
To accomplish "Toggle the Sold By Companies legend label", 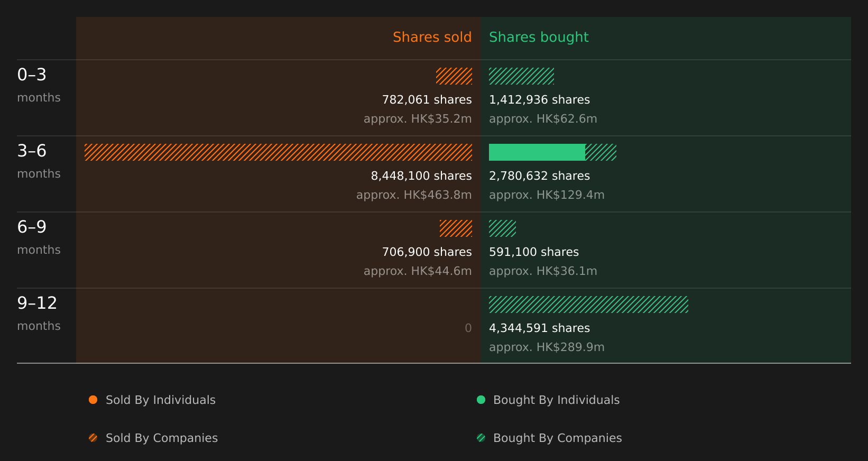I will pyautogui.click(x=162, y=438).
